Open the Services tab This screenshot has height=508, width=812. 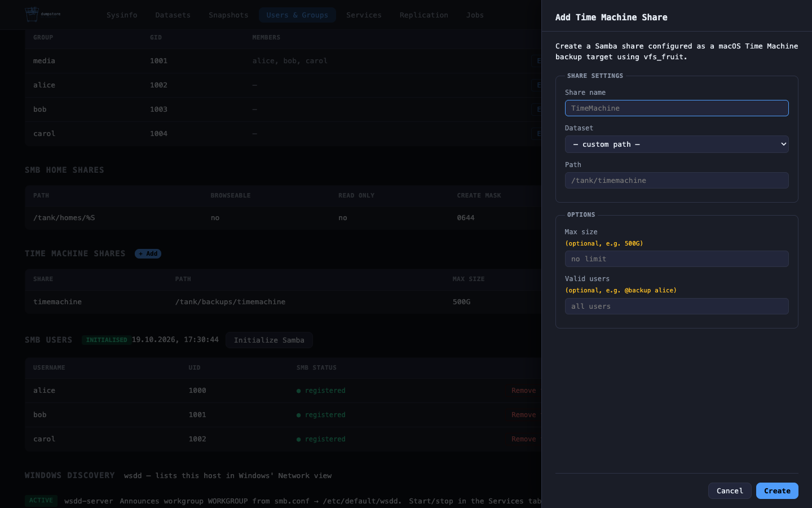[364, 15]
